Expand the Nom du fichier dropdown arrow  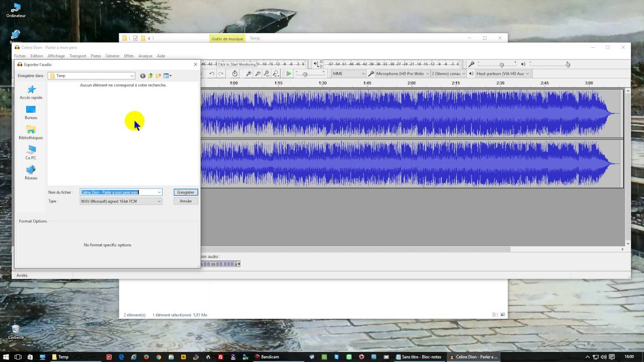159,192
